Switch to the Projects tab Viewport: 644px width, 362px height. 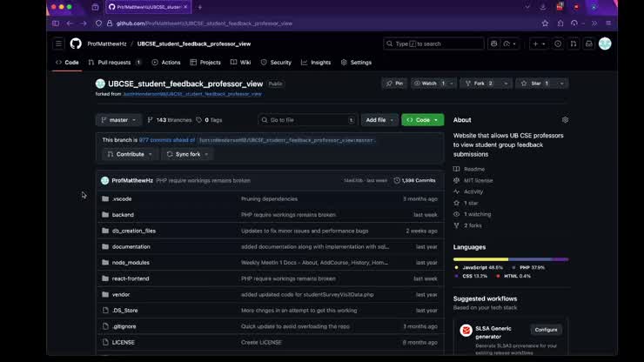[205, 63]
